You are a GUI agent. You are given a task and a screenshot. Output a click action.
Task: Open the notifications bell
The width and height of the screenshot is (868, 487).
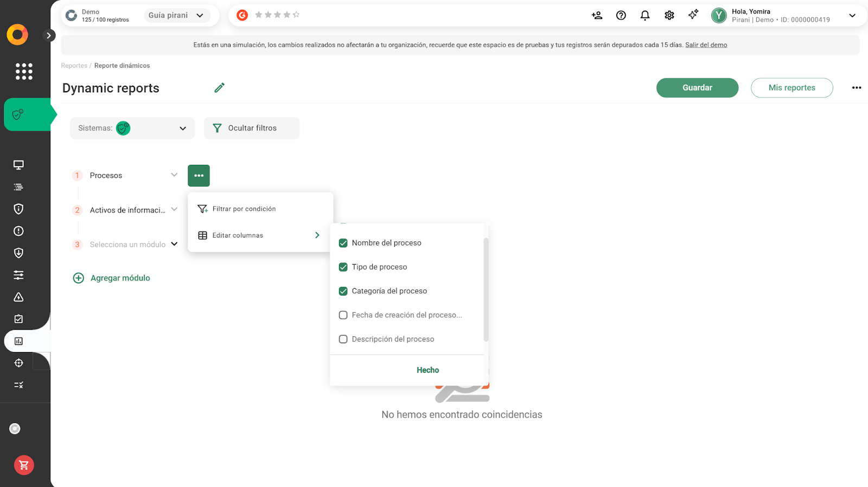[644, 16]
